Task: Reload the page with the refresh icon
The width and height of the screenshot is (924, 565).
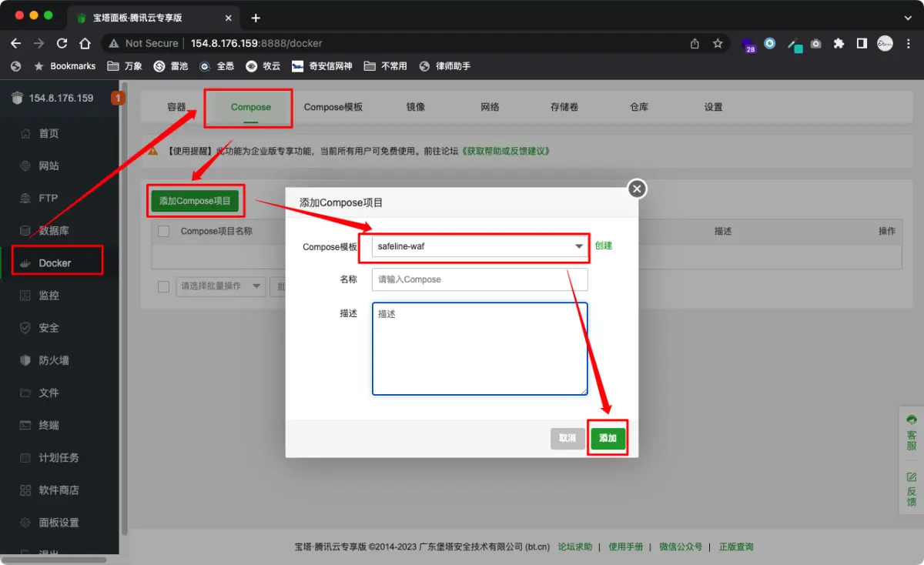Action: (x=62, y=43)
